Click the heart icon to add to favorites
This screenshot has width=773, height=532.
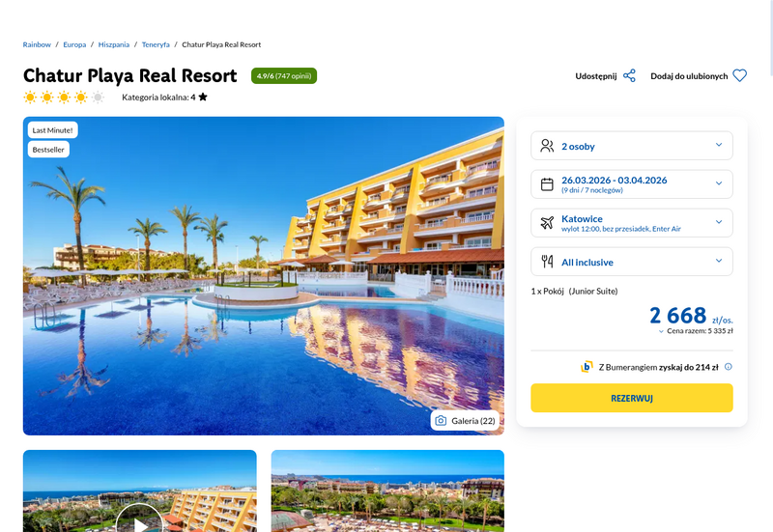tap(739, 76)
